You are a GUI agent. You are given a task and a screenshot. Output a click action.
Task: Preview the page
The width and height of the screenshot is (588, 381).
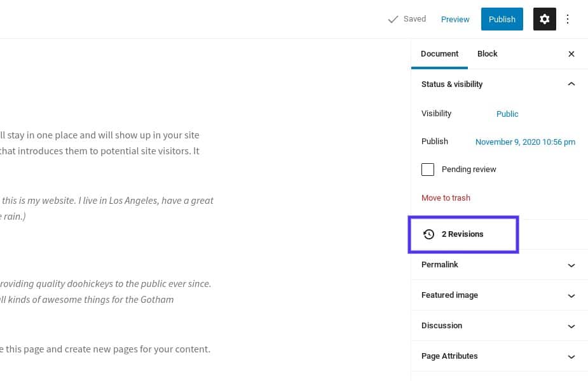pyautogui.click(x=455, y=19)
